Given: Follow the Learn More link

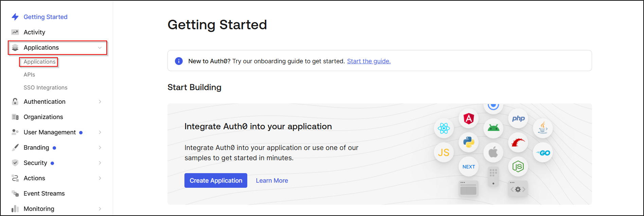Looking at the screenshot, I should pos(272,181).
